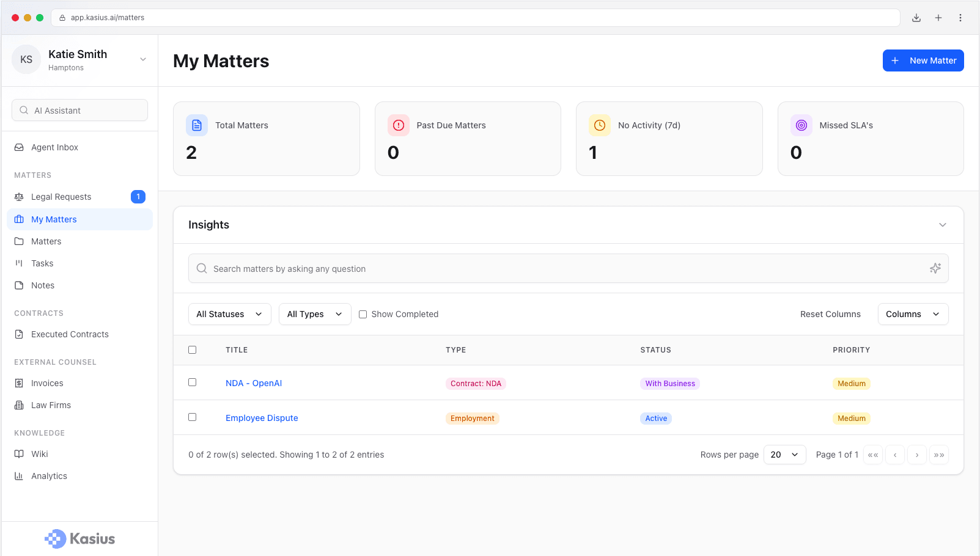Click the AI sparkle icon in search bar

tap(935, 268)
